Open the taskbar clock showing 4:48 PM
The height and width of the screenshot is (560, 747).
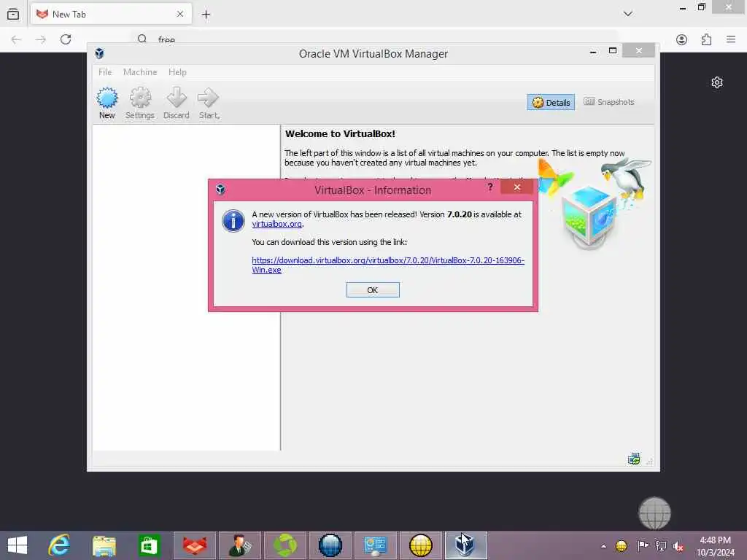[716, 546]
